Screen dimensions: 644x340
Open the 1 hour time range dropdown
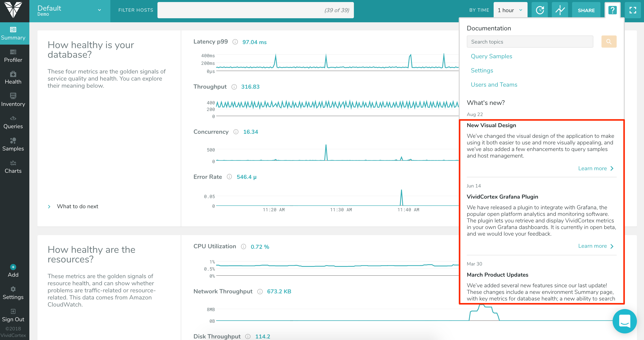[x=510, y=10]
